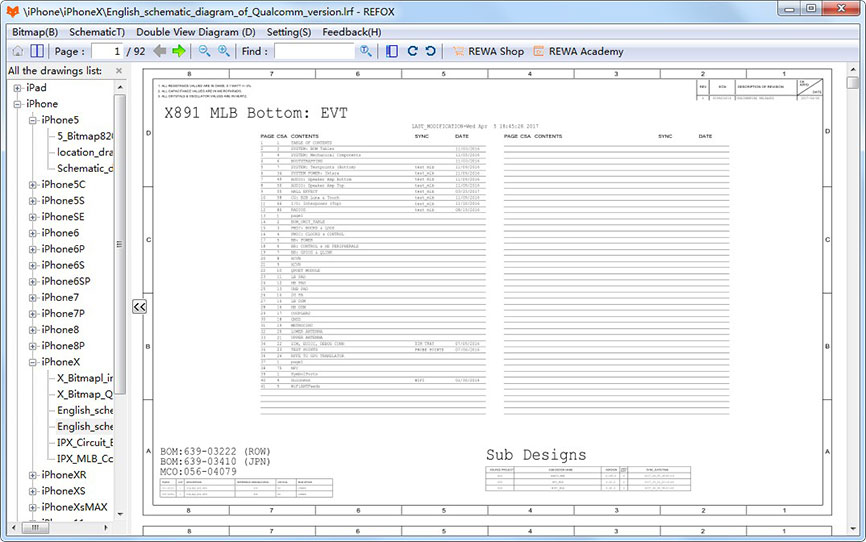Open the REWA Shop link

496,51
